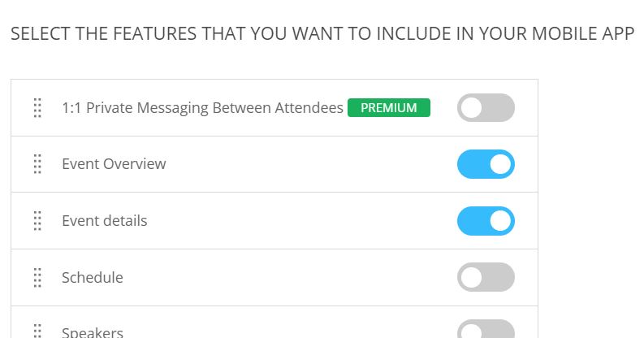Click empty space in the Schedule row
Image resolution: width=644 pixels, height=338 pixels.
tap(292, 278)
